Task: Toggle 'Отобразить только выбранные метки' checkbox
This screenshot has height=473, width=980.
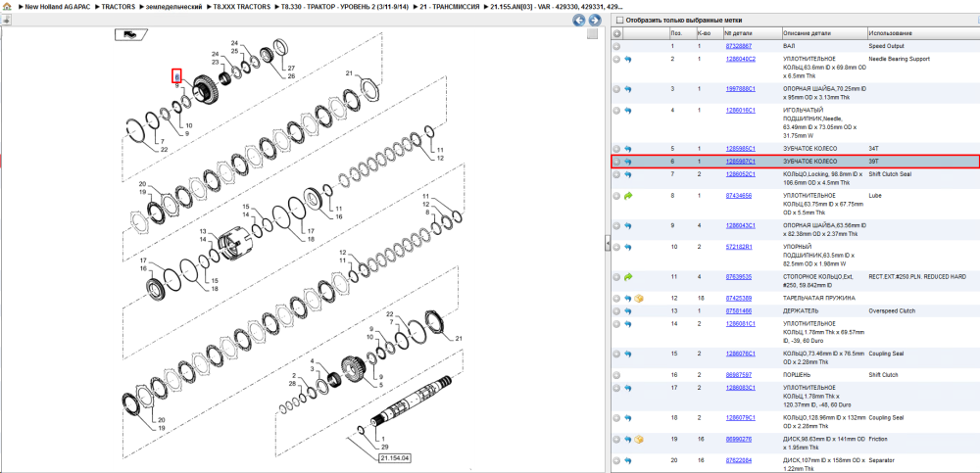Action: [x=618, y=20]
